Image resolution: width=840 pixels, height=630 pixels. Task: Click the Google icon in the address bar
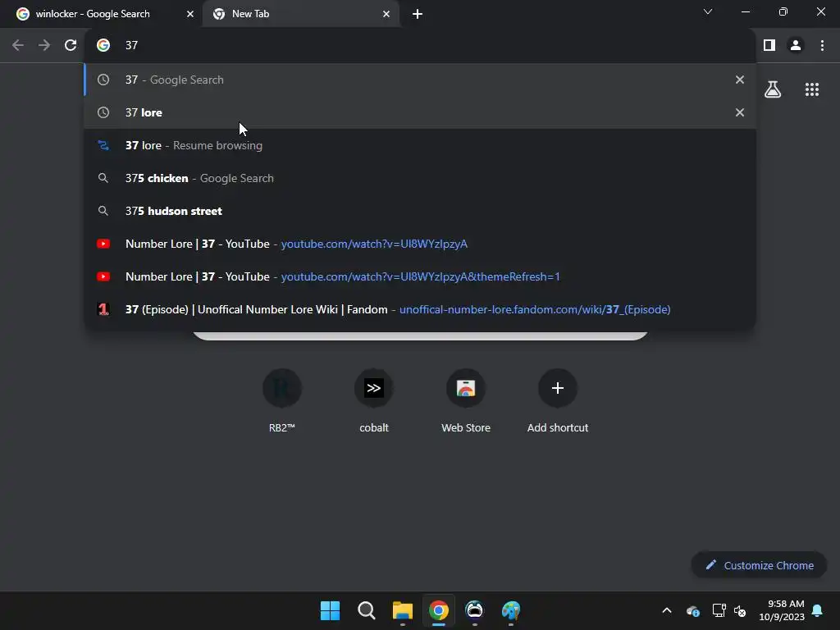(103, 45)
